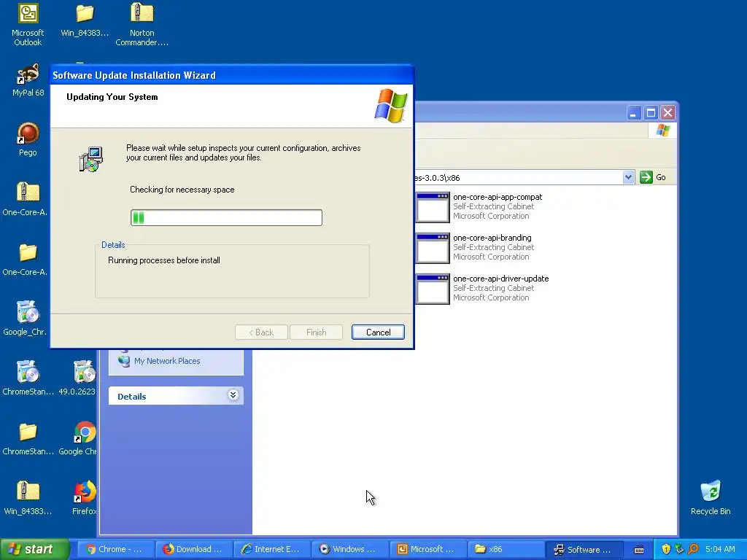Viewport: 747px width, 560px height.
Task: Switch to x86 folder taskbar button
Action: point(507,549)
